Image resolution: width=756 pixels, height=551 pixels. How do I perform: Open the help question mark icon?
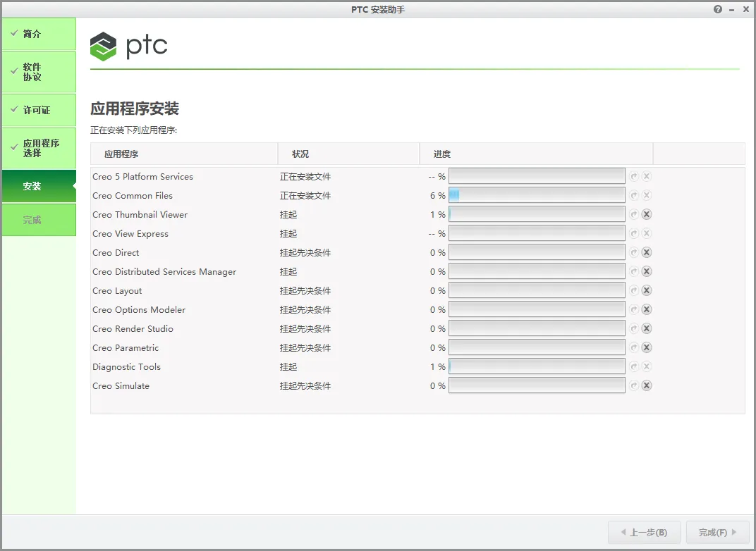point(718,9)
